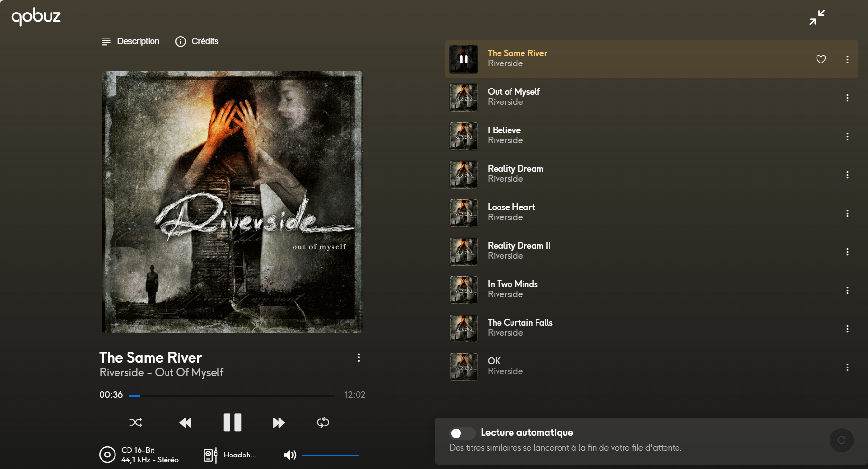
Task: Add The Same River to favorites
Action: coord(821,59)
